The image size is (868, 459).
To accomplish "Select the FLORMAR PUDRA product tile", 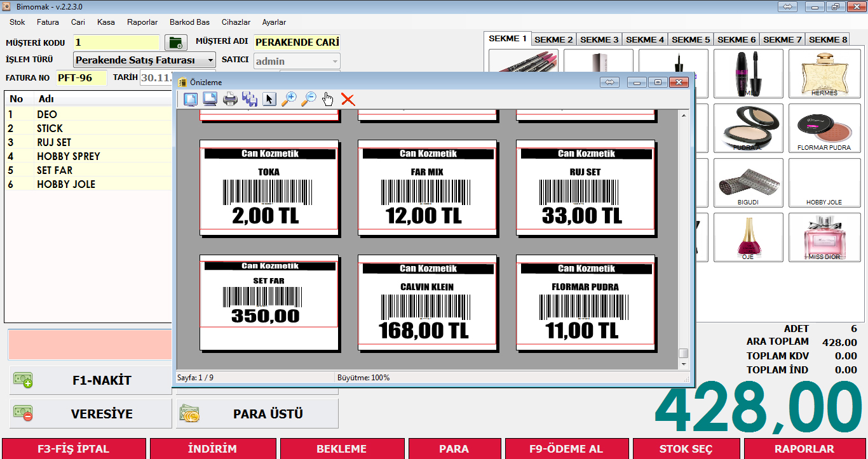I will click(824, 128).
